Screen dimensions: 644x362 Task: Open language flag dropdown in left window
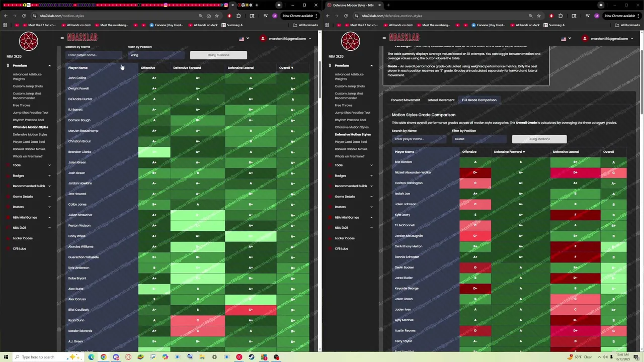click(244, 39)
